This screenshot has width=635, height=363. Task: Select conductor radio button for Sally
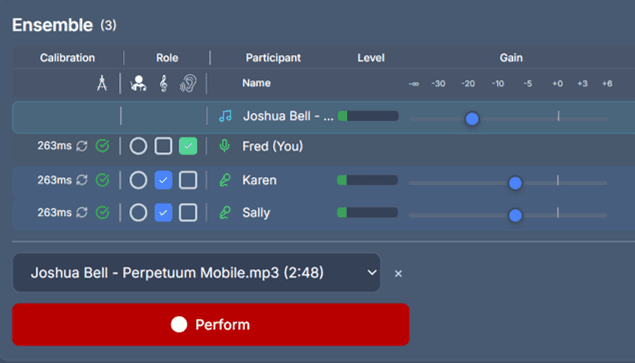(x=138, y=212)
